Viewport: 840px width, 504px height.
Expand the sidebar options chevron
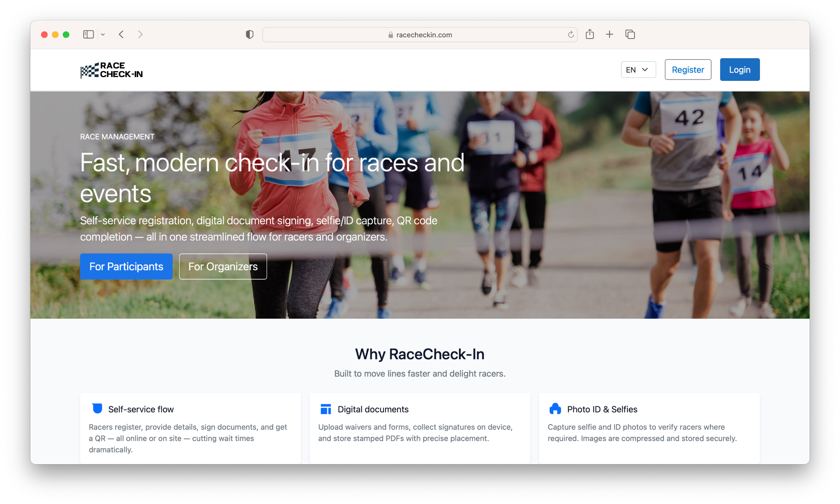pyautogui.click(x=103, y=34)
